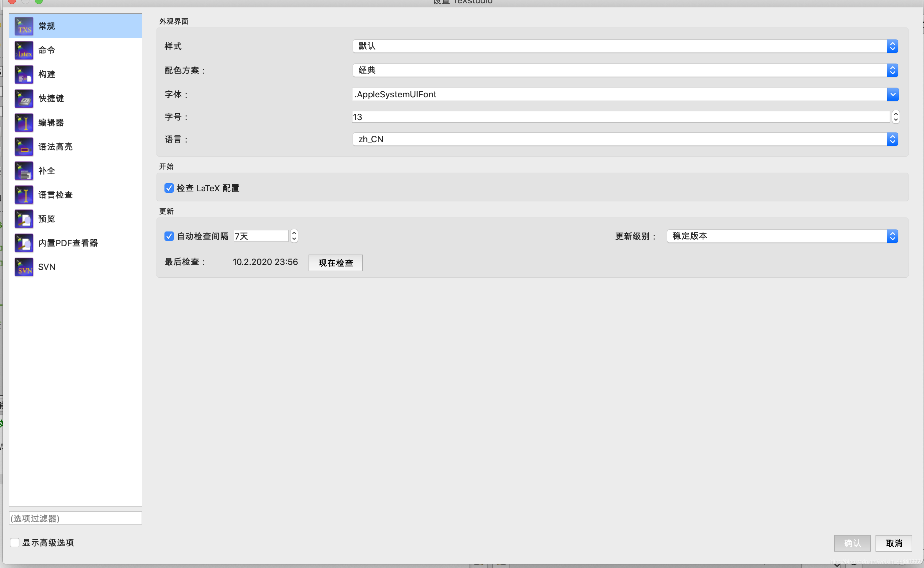Click the SVN label in sidebar

click(x=46, y=267)
